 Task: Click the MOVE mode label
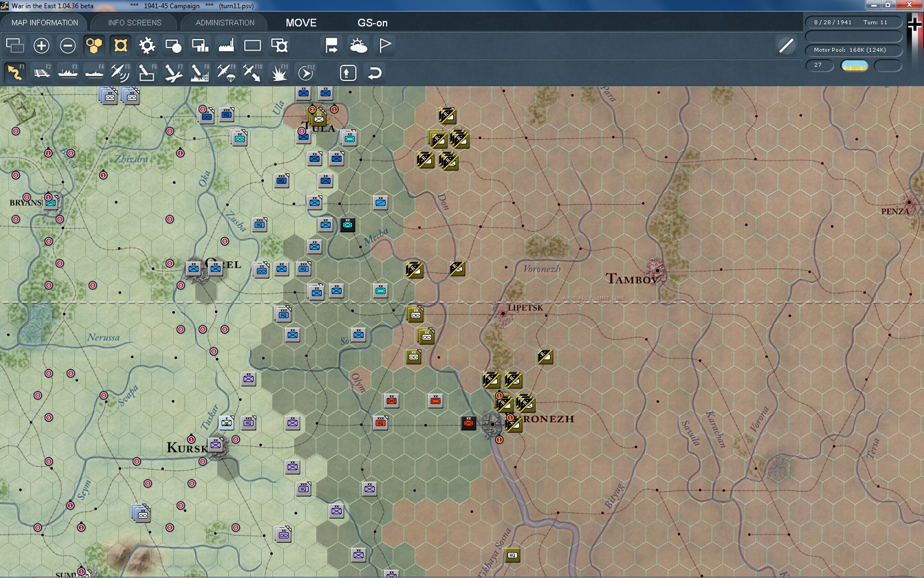coord(301,23)
